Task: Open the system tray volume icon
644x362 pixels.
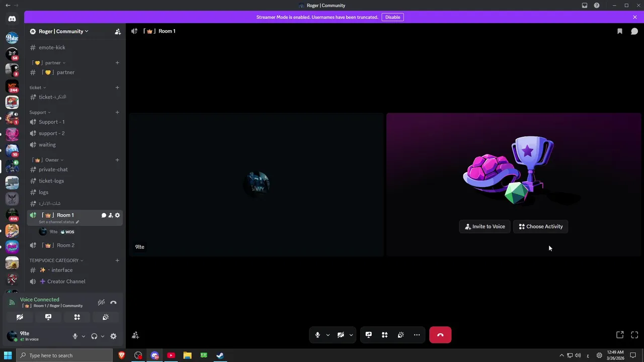Action: pyautogui.click(x=578, y=355)
